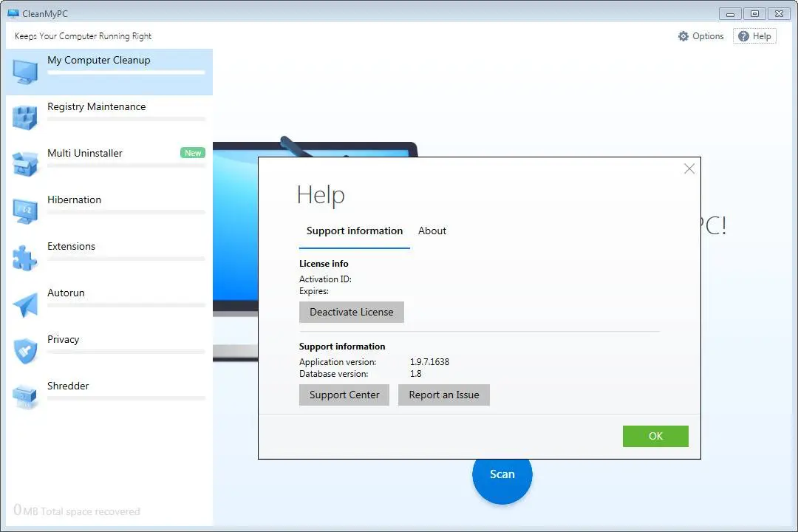This screenshot has width=798, height=532.
Task: Minimize the CleanMyPC window
Action: pyautogui.click(x=730, y=14)
